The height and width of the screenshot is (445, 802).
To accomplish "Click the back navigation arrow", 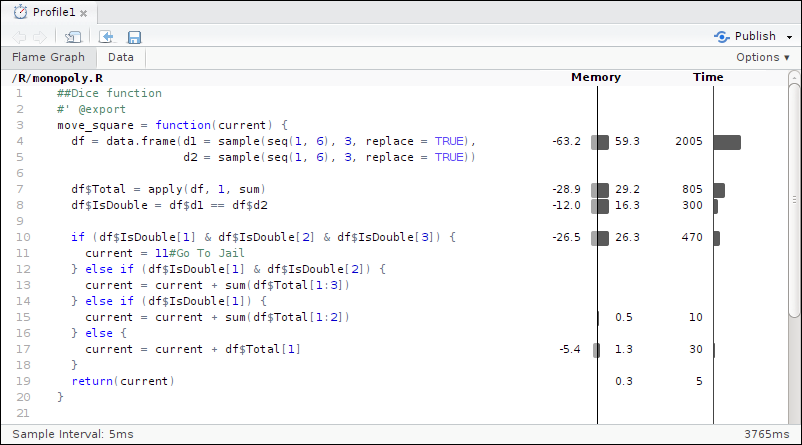I will [x=20, y=37].
